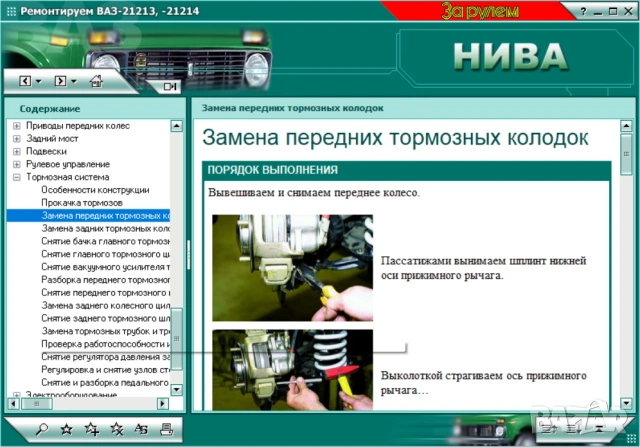Print the page with the printer icon
This screenshot has width=640, height=447.
pyautogui.click(x=167, y=429)
